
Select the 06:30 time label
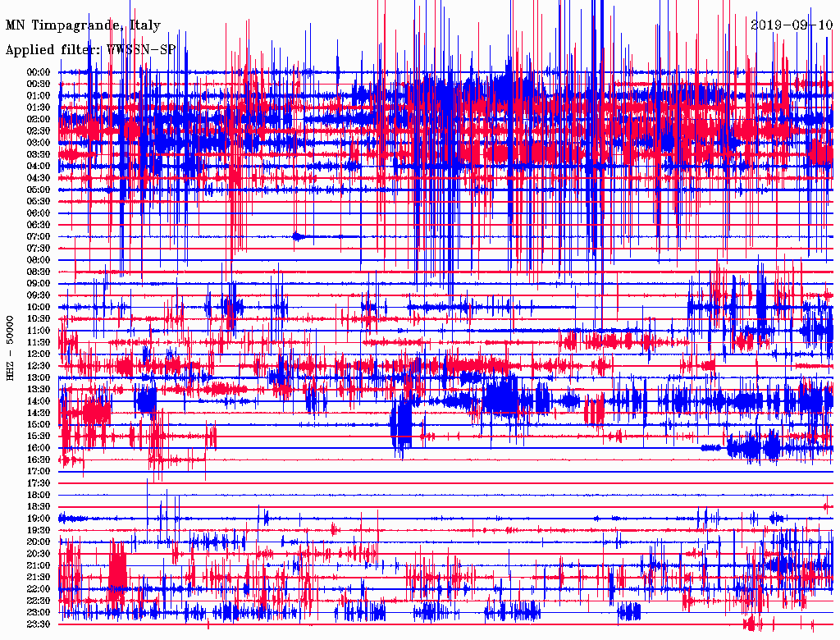[39, 225]
